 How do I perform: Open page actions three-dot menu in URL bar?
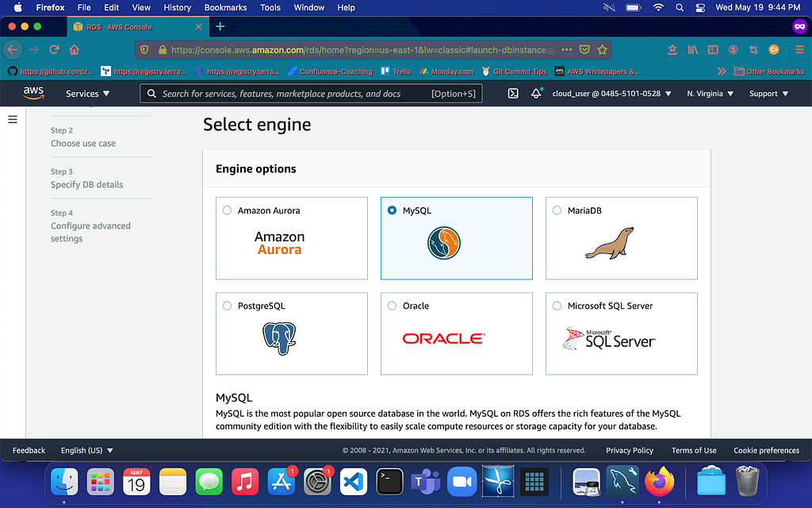[566, 50]
